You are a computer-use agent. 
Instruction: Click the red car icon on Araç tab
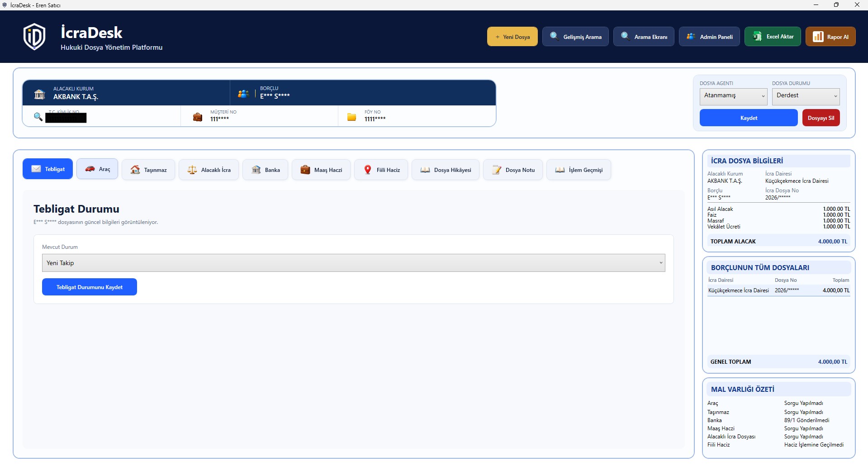90,169
